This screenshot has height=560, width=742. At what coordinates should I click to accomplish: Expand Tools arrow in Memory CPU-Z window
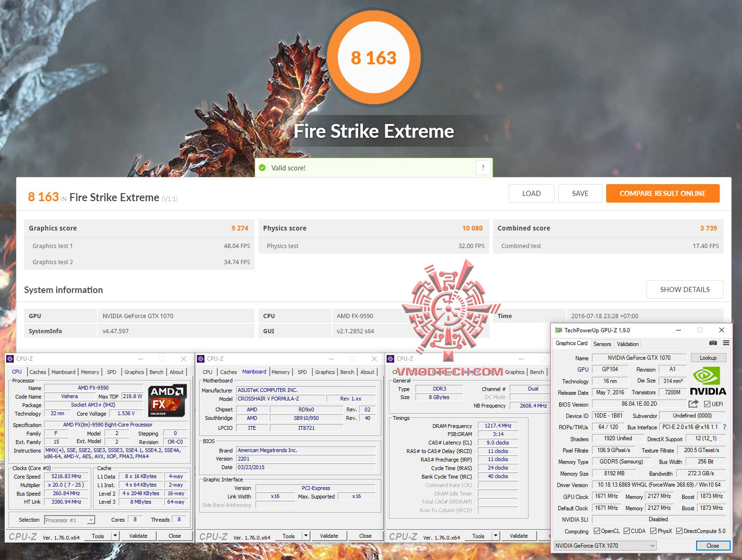pyautogui.click(x=495, y=536)
